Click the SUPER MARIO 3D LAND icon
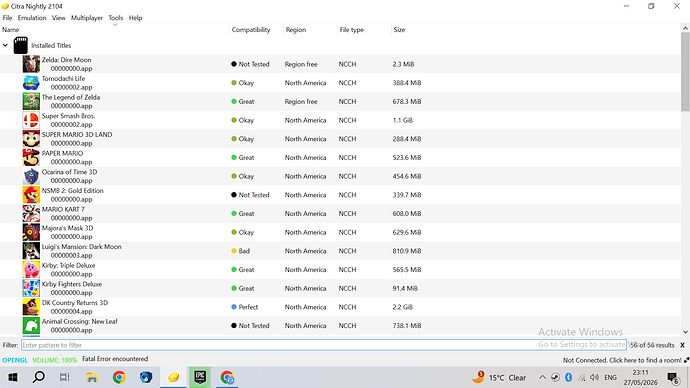The width and height of the screenshot is (690, 388). coord(31,139)
